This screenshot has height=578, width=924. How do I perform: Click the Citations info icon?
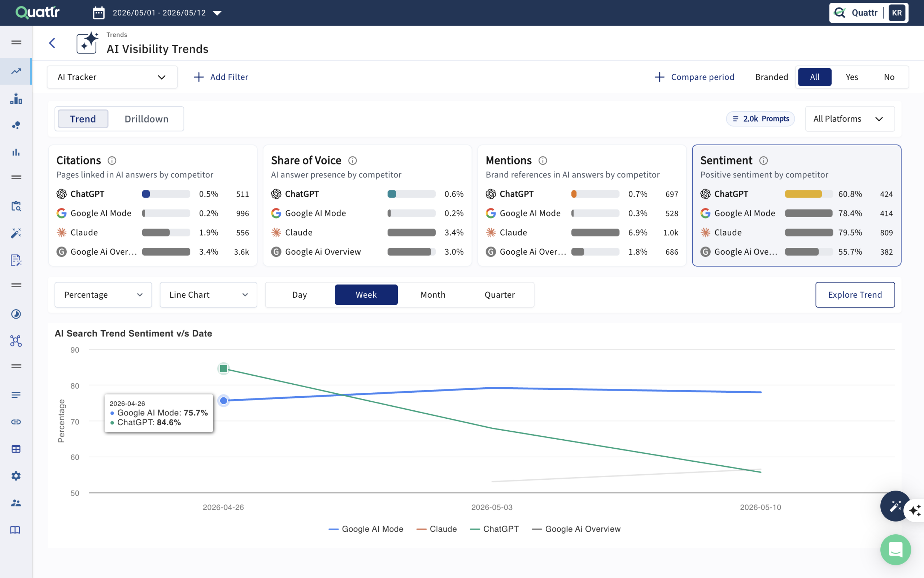112,160
